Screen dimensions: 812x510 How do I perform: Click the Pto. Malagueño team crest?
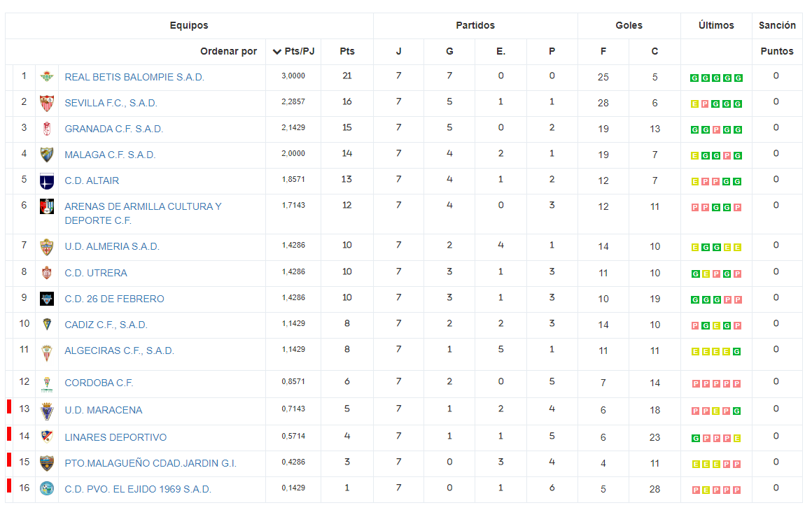tap(47, 463)
